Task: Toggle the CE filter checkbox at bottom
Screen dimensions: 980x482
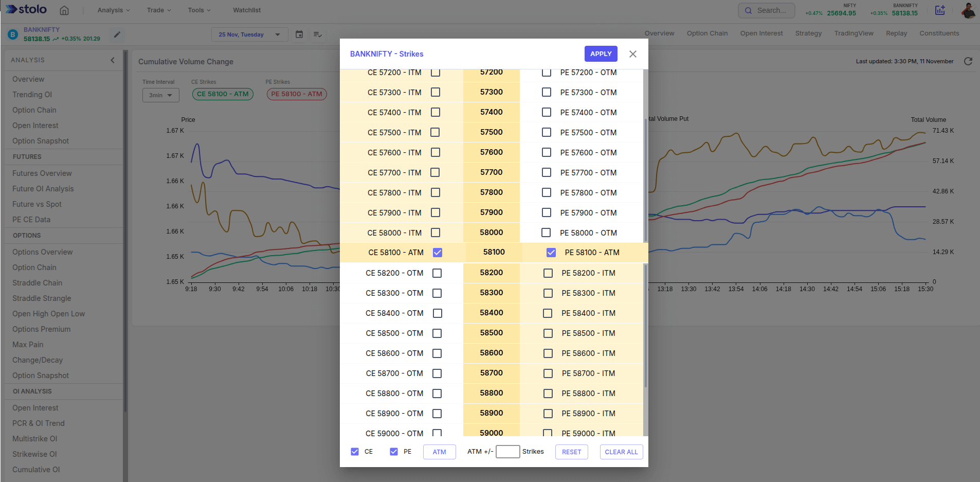Action: point(355,452)
